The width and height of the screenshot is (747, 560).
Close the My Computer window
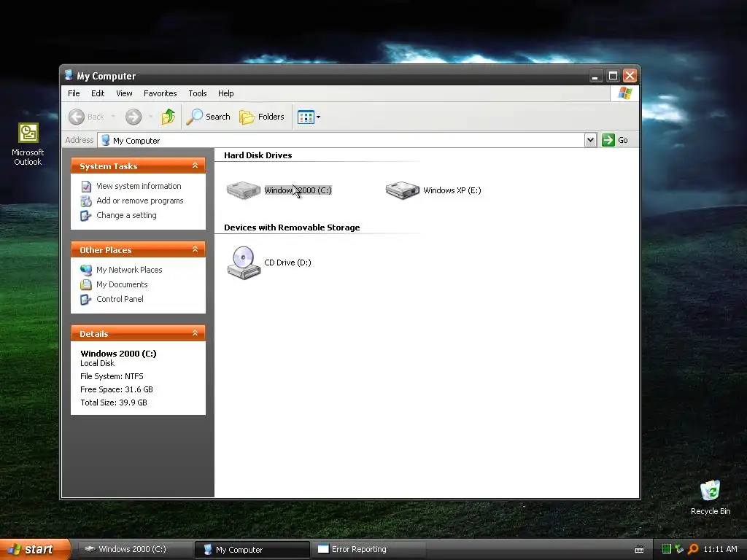point(630,76)
